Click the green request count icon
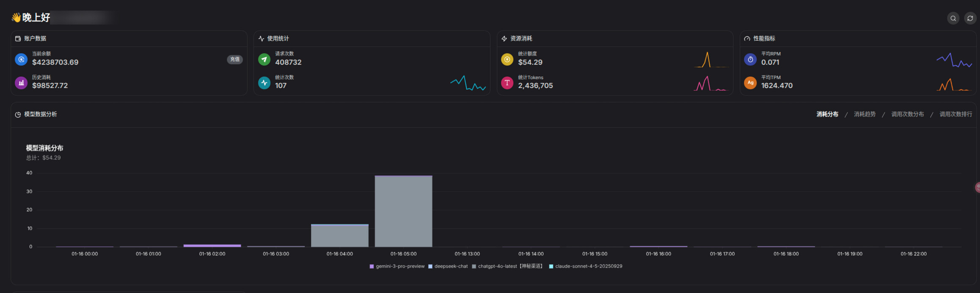 [264, 59]
